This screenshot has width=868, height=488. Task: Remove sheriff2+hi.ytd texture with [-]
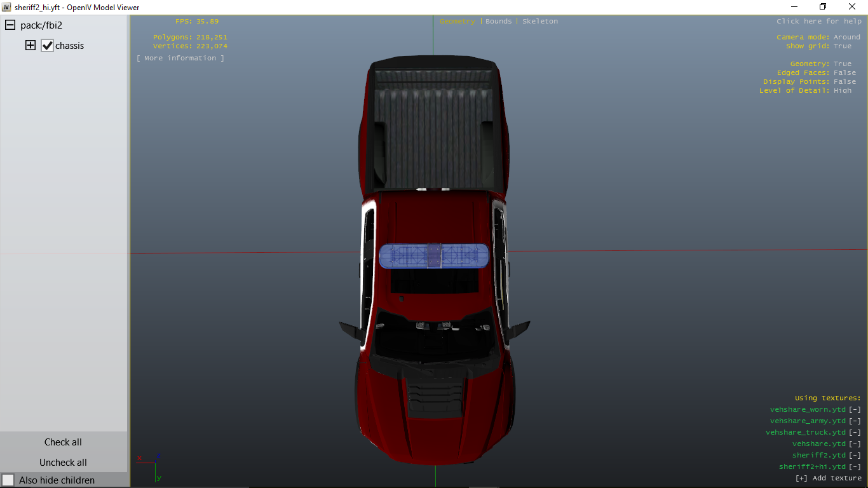tap(855, 467)
